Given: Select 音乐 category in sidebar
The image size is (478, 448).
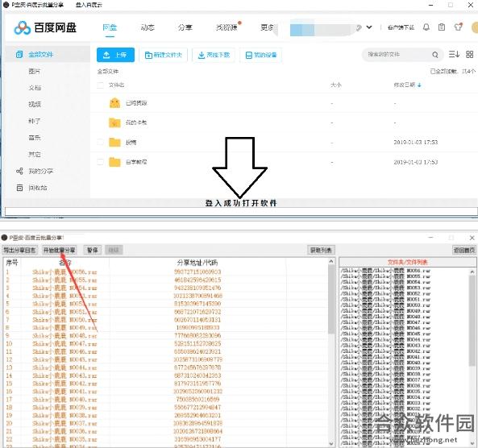Looking at the screenshot, I should point(35,138).
